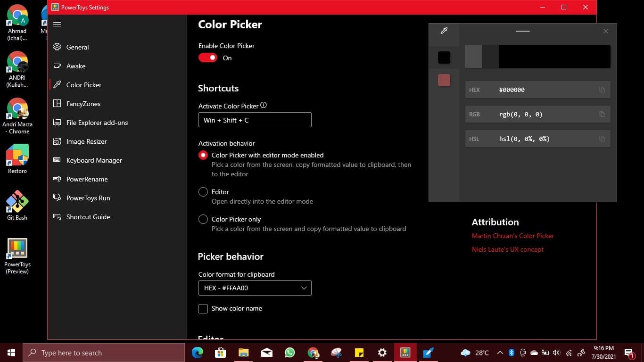Open FancyZones settings in sidebar
Screen dimensions: 644x362
[x=83, y=104]
